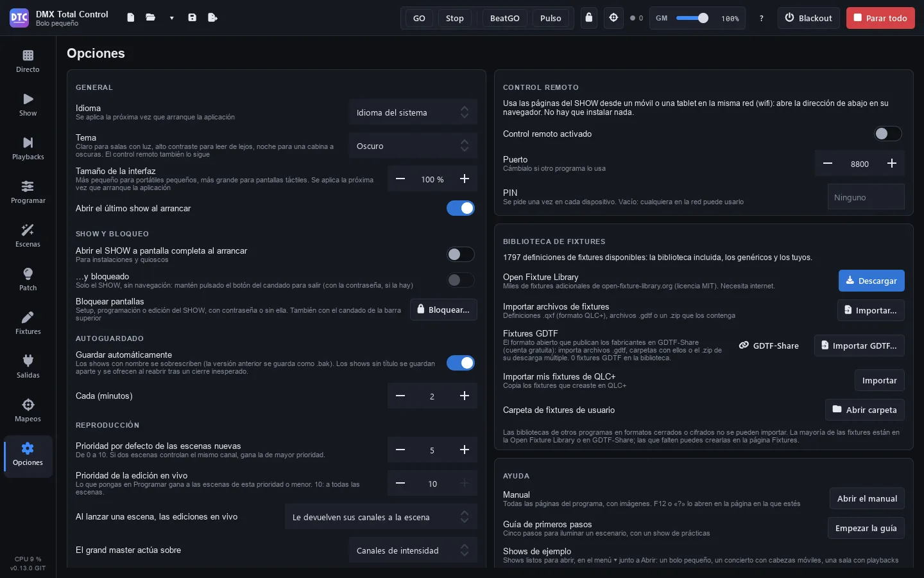Click 'Bloquear...' button

click(x=443, y=310)
